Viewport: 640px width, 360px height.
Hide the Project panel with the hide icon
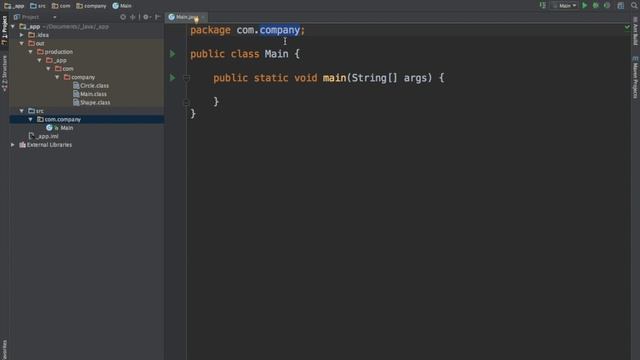click(x=158, y=17)
